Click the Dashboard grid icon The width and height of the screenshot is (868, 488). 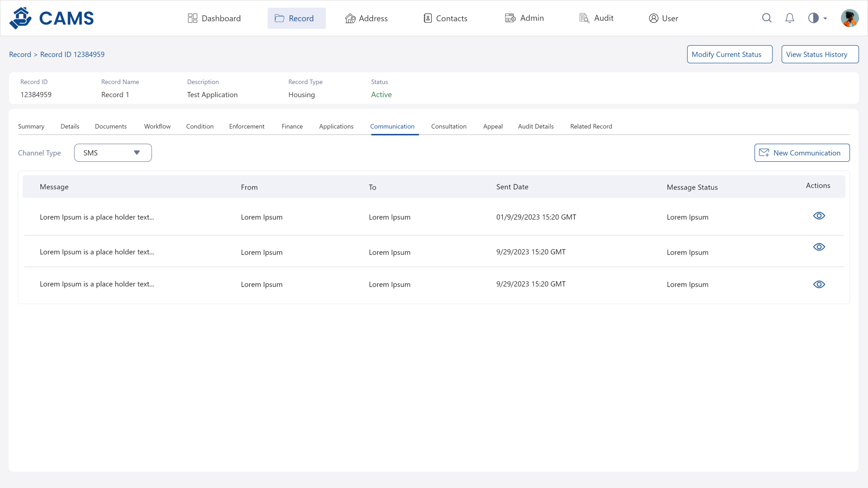click(192, 18)
